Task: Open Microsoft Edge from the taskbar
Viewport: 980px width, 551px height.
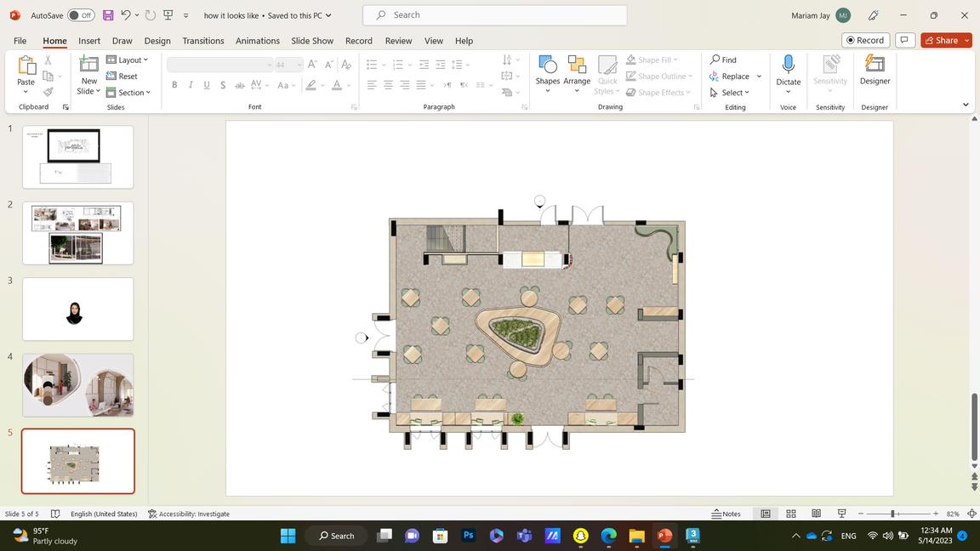Action: (x=609, y=536)
